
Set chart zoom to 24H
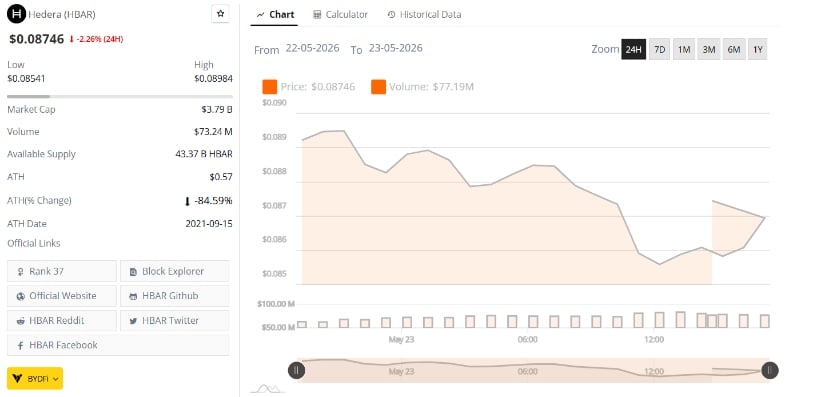tap(633, 49)
